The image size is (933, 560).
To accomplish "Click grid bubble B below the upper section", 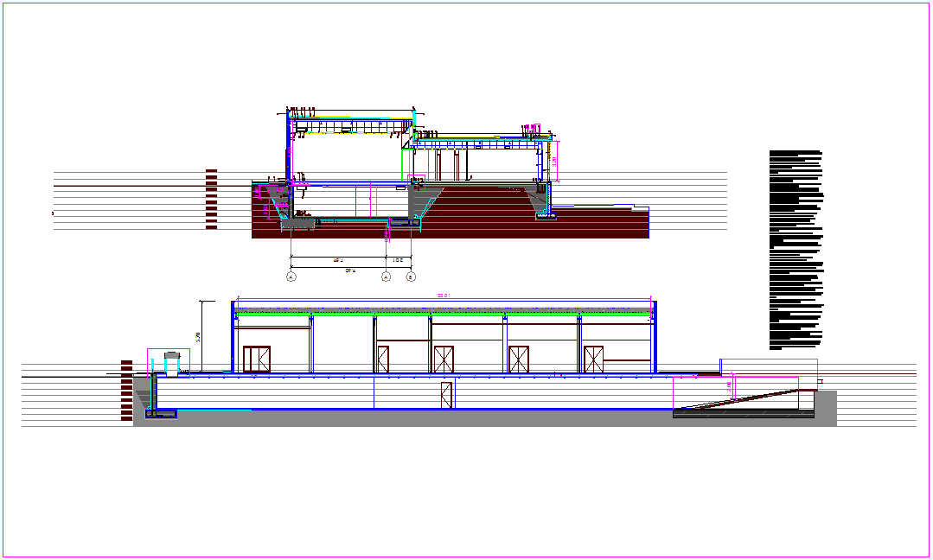I will tap(412, 277).
